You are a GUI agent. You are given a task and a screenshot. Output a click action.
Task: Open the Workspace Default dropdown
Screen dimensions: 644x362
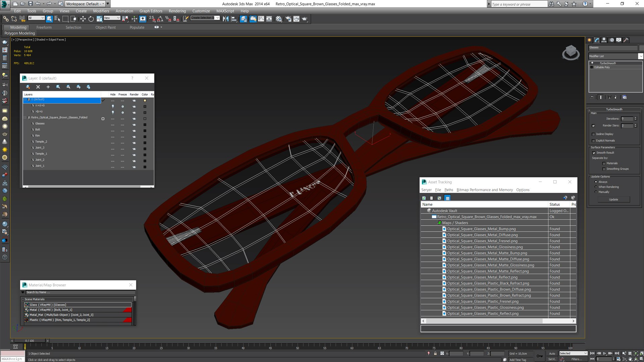(85, 4)
